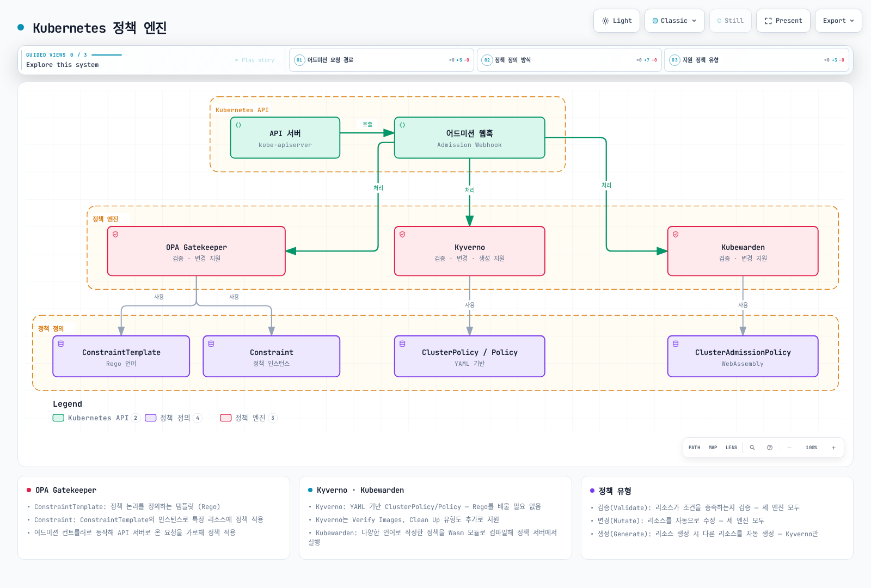Select the Constraint 정책 인스턴스 node
Image resolution: width=871 pixels, height=588 pixels.
[272, 356]
